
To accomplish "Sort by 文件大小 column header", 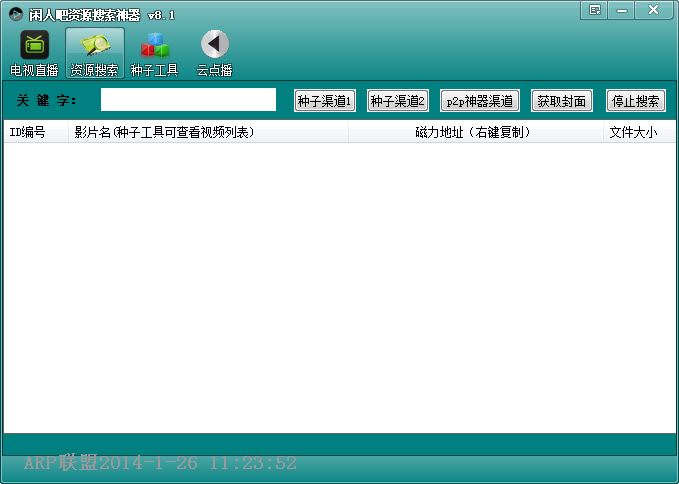I will pyautogui.click(x=634, y=132).
